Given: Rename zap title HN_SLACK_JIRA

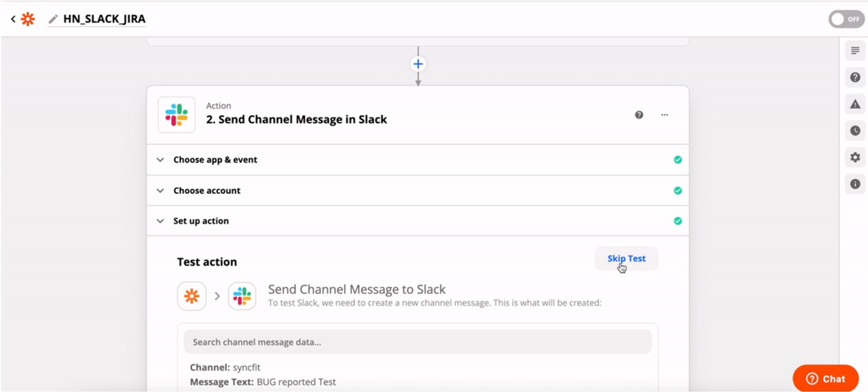Looking at the screenshot, I should (x=104, y=19).
